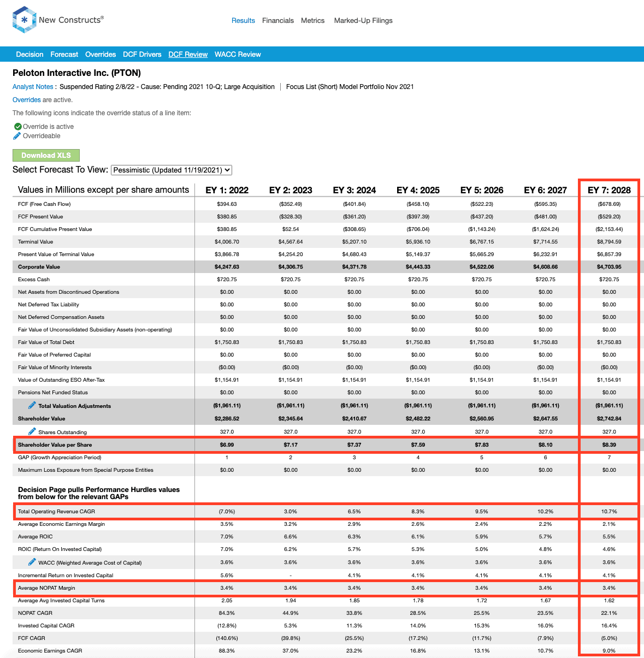Click pencil icon beside WACC row

[32, 562]
